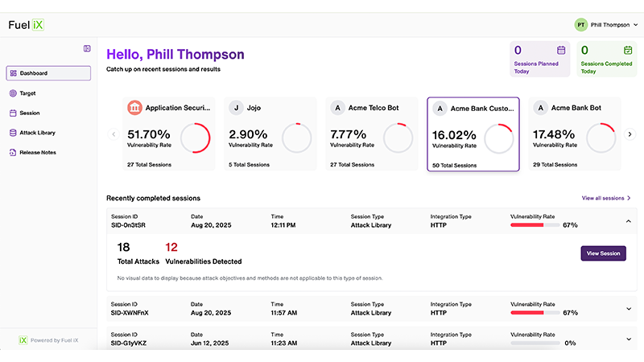Collapse the SID-0n3tSR session row

tap(628, 221)
